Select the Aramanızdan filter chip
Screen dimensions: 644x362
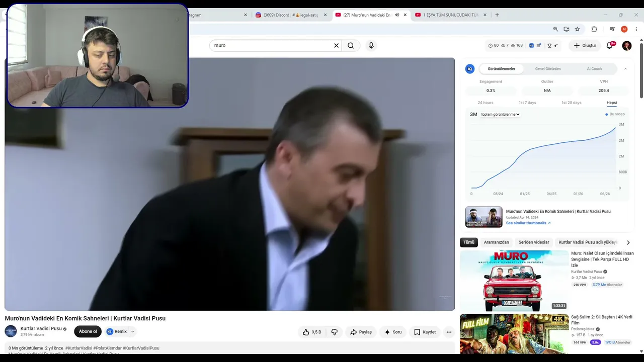[x=497, y=242]
